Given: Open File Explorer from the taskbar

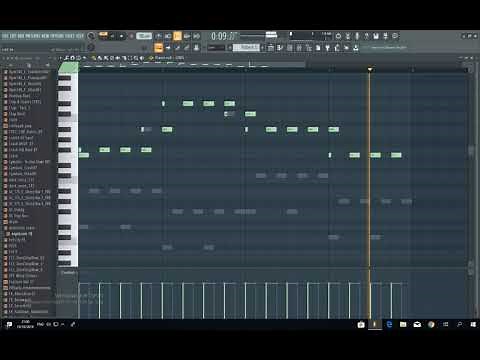Looking at the screenshot, I should pos(403,324).
